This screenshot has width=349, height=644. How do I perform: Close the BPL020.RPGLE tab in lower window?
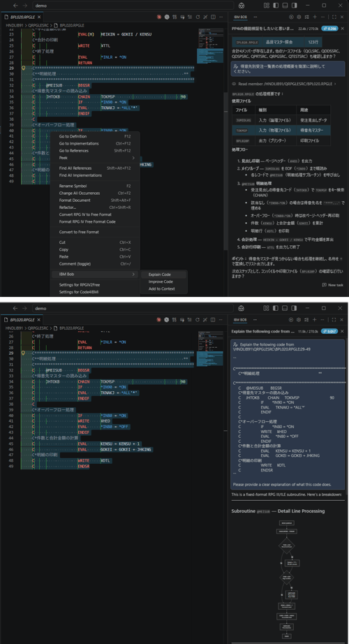pos(39,319)
